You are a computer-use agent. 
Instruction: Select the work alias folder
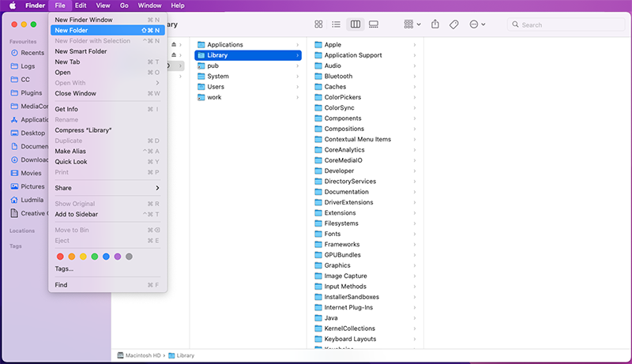(248, 97)
